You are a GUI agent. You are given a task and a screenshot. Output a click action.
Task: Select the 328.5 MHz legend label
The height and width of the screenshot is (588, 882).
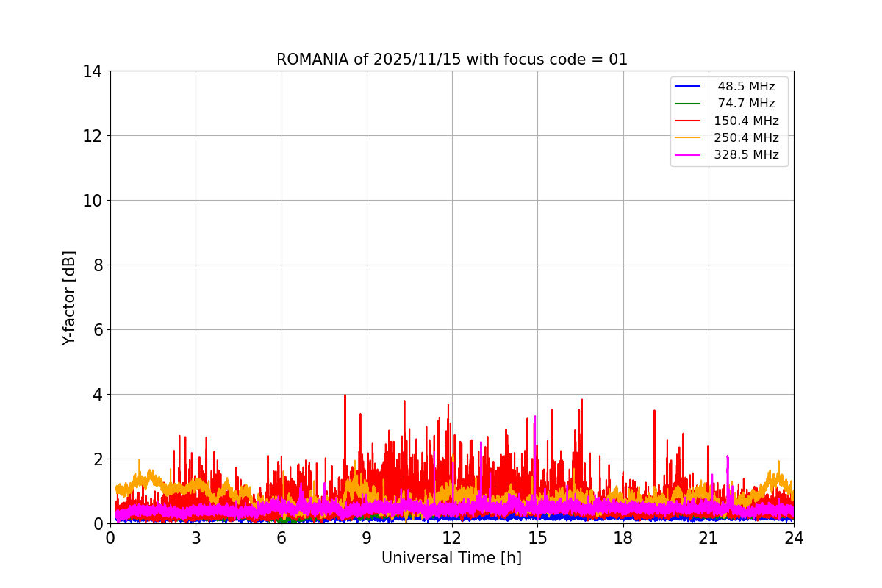[x=746, y=155]
